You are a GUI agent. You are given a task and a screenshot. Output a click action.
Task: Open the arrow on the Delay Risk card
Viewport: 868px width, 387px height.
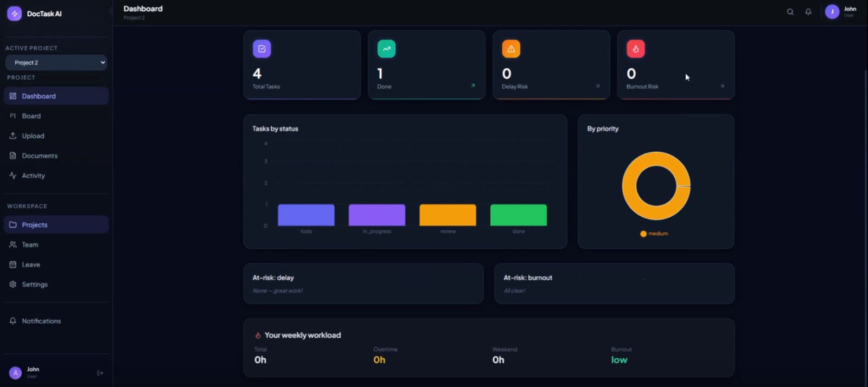pyautogui.click(x=598, y=86)
